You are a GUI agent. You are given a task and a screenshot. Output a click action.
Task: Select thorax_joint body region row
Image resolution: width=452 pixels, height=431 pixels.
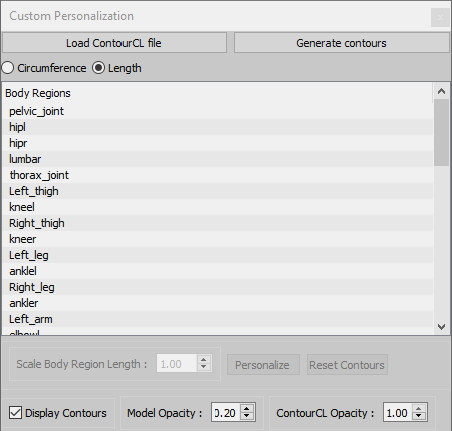pyautogui.click(x=217, y=175)
